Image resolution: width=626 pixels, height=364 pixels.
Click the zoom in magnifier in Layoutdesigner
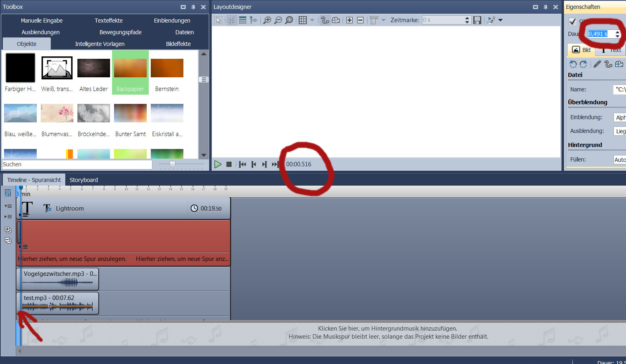[x=267, y=20]
